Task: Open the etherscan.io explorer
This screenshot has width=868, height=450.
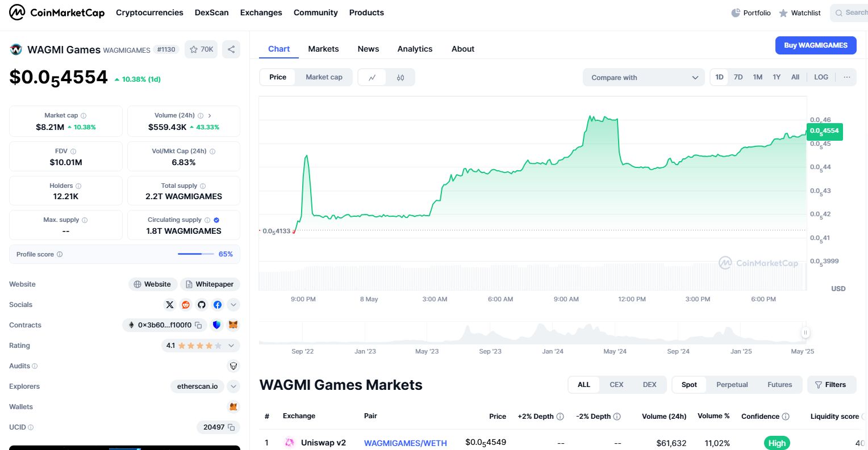Action: 197,386
